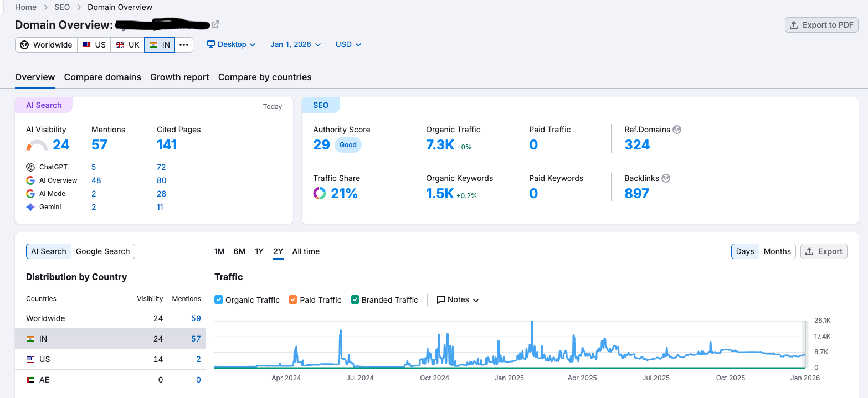The image size is (868, 398).
Task: Click the Worldwide globe icon
Action: [x=24, y=45]
